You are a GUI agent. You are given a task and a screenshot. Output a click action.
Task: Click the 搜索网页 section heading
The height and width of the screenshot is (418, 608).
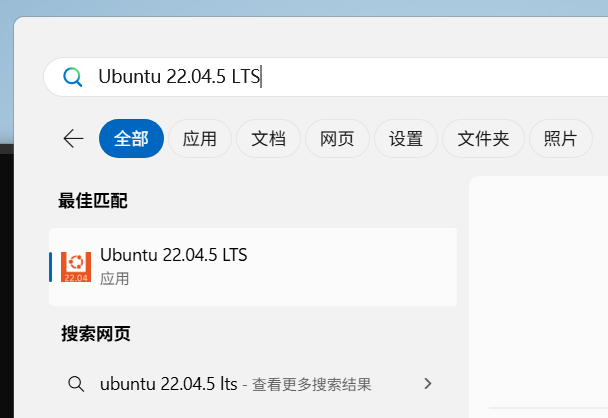click(x=96, y=333)
